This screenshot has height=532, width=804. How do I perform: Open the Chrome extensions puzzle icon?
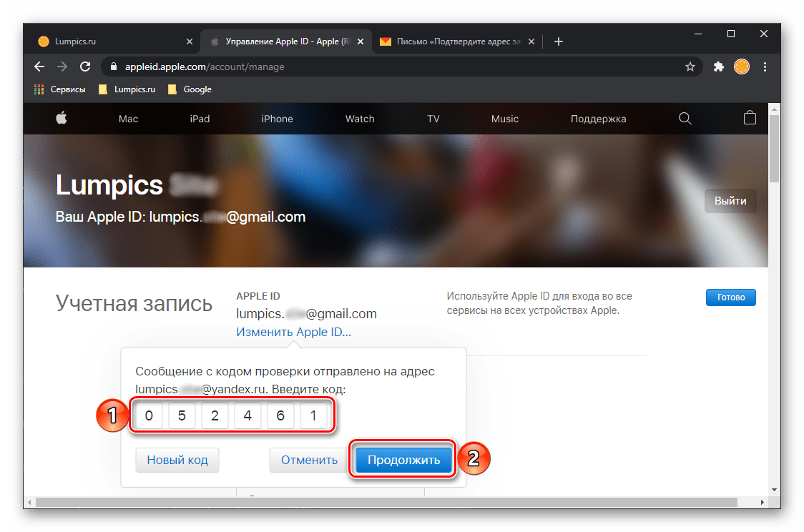pos(719,66)
